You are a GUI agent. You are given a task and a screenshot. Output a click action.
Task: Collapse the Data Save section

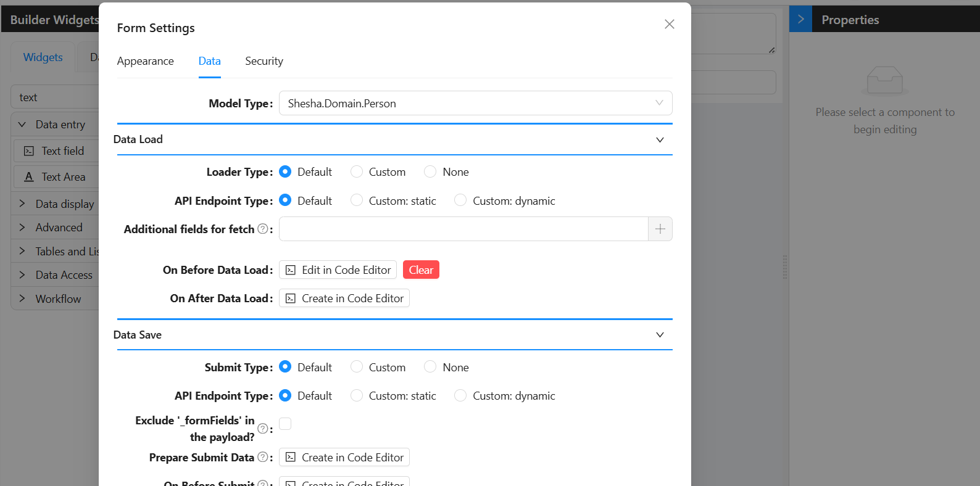pyautogui.click(x=660, y=335)
